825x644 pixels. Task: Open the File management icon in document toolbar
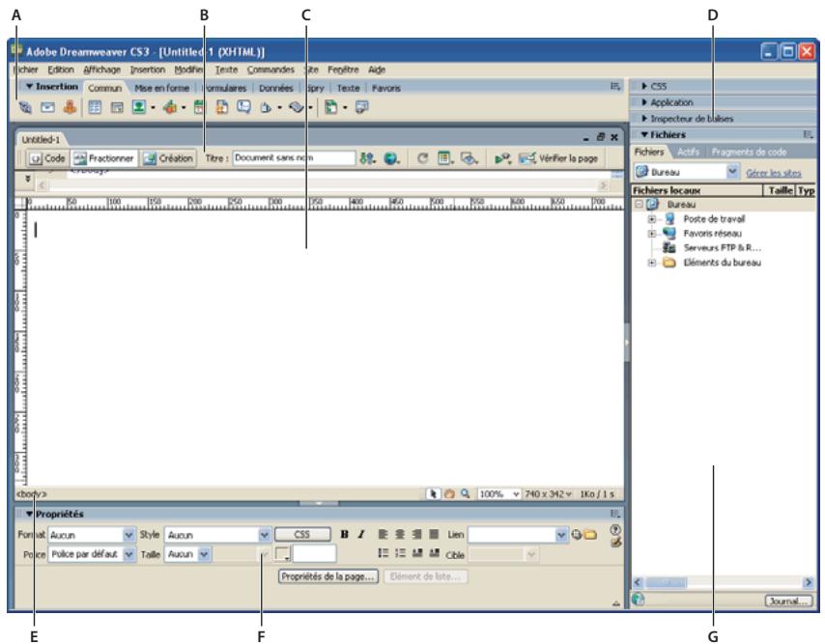[x=367, y=157]
